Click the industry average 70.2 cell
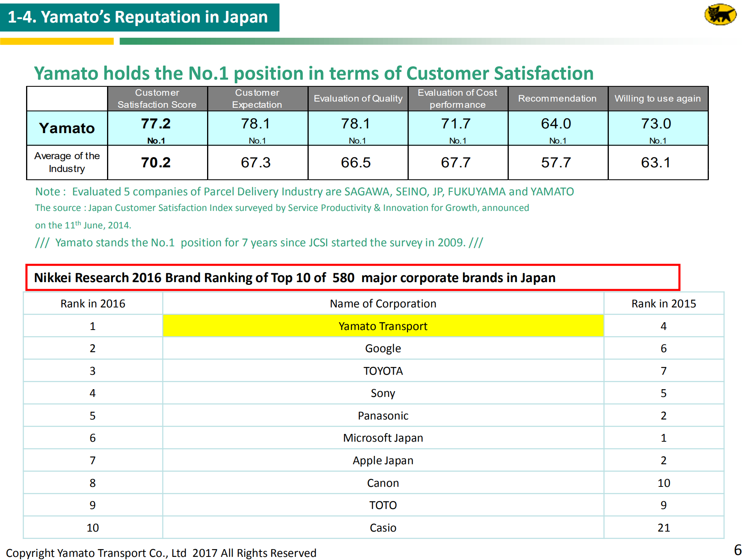747x560 pixels. 156,162
